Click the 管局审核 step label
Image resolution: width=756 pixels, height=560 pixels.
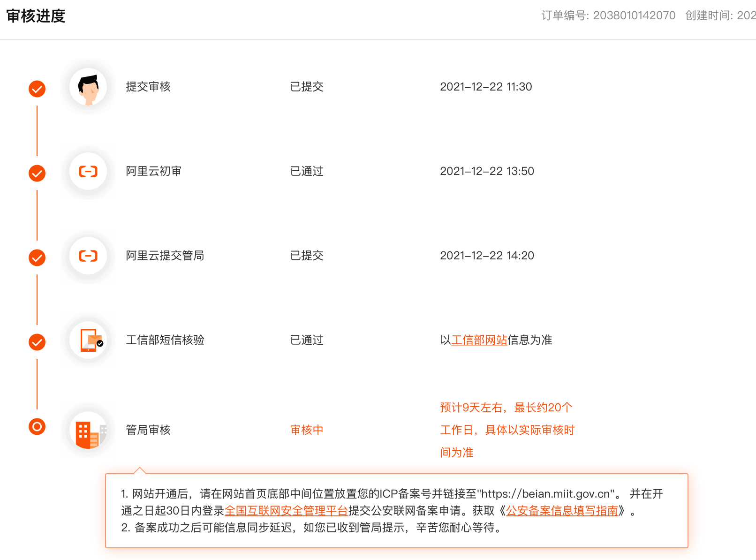pyautogui.click(x=148, y=430)
